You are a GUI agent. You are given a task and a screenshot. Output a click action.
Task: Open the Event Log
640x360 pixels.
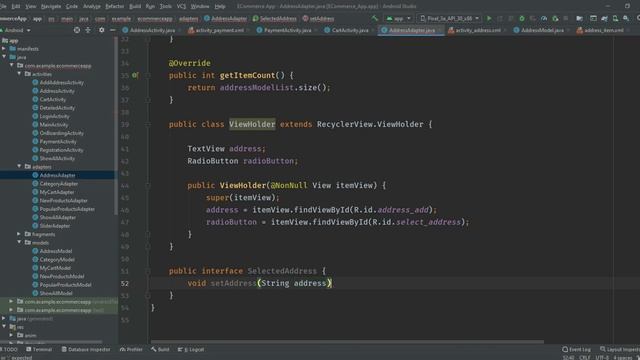(576, 349)
